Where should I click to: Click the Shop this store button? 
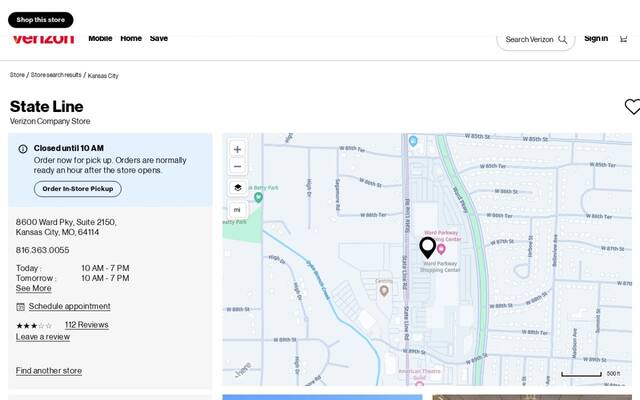click(x=40, y=20)
